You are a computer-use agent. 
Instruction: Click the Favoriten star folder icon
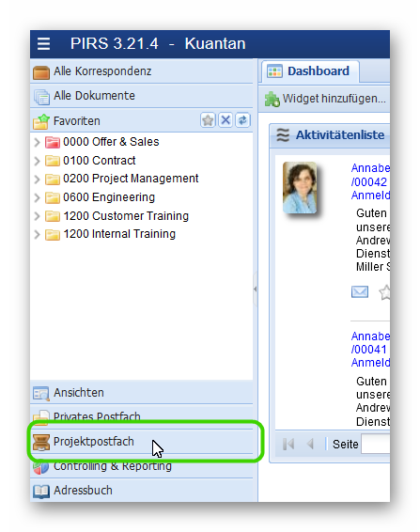tap(41, 121)
